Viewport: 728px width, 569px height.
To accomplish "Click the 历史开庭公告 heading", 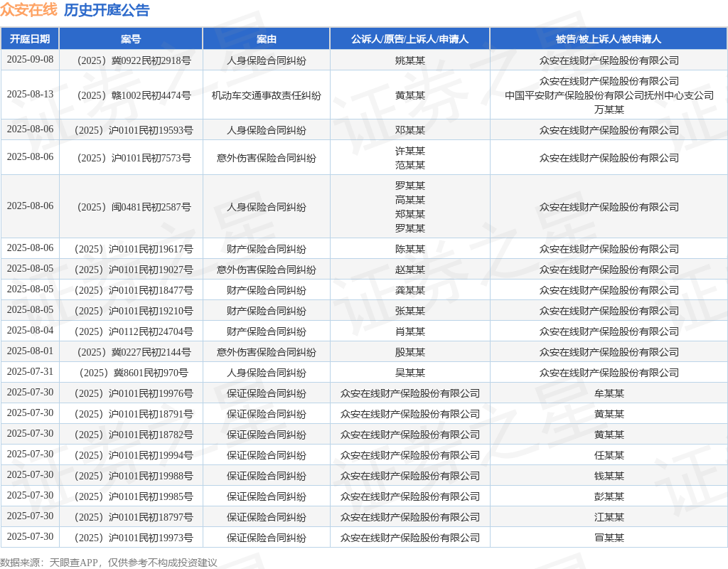I will coord(107,10).
